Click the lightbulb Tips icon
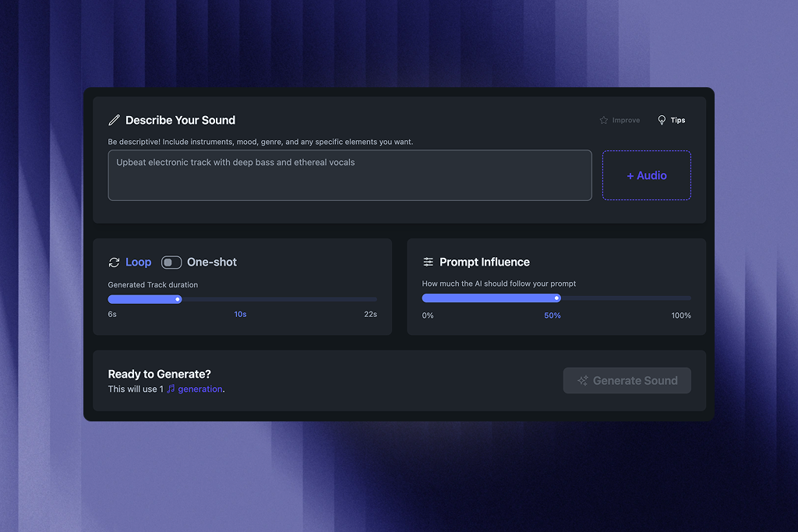 [662, 120]
